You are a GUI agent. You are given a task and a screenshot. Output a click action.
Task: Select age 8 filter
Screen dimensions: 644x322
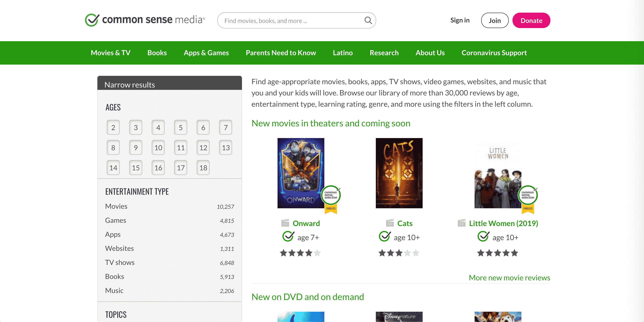click(113, 147)
